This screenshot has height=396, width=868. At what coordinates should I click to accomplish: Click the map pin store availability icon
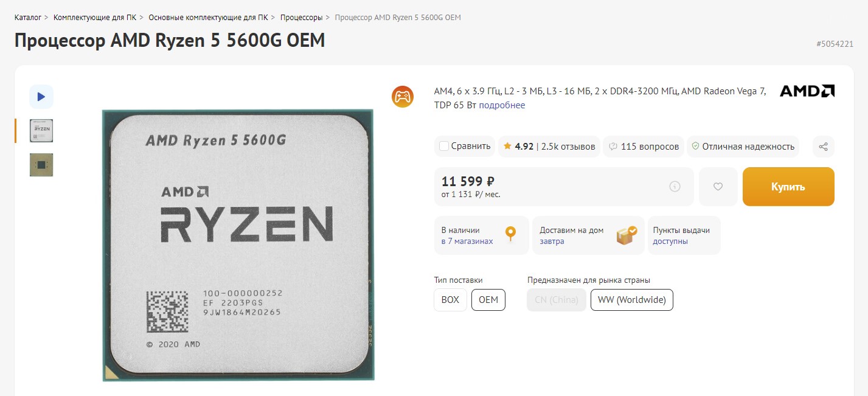(510, 234)
